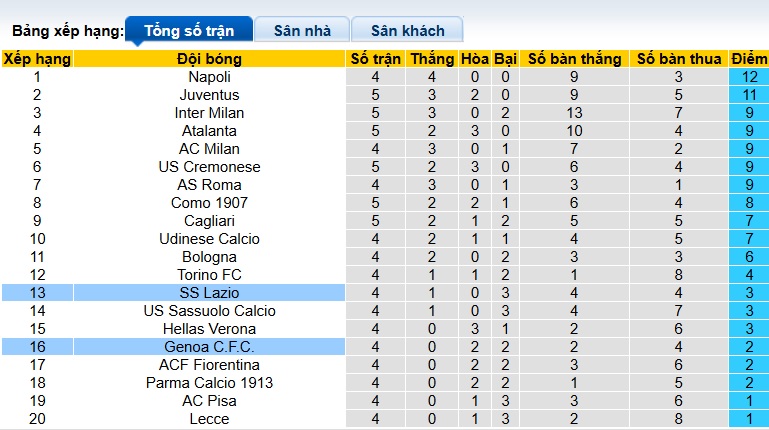Screen dimensions: 769x430
Task: Click the Juventus team row
Action: point(209,95)
